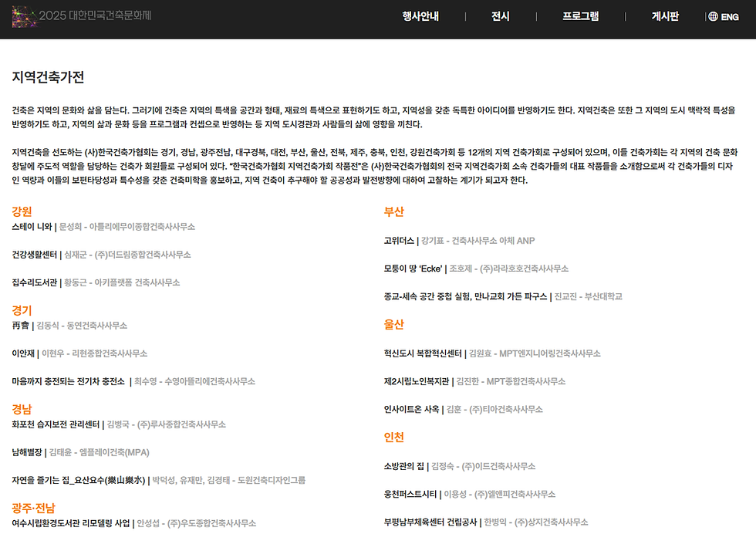Select the 경남 region heading
Image resolution: width=756 pixels, height=534 pixels.
22,409
